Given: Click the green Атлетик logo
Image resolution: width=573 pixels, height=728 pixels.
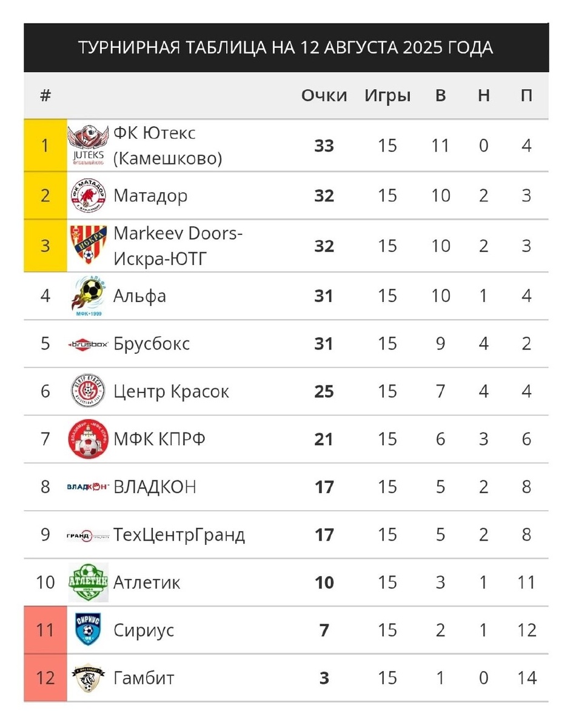Looking at the screenshot, I should [89, 582].
